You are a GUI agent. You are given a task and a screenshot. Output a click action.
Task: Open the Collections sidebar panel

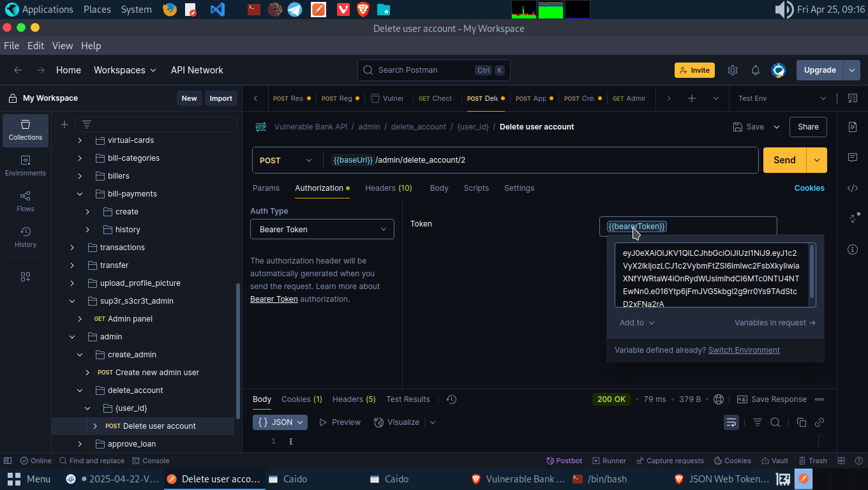(x=26, y=130)
